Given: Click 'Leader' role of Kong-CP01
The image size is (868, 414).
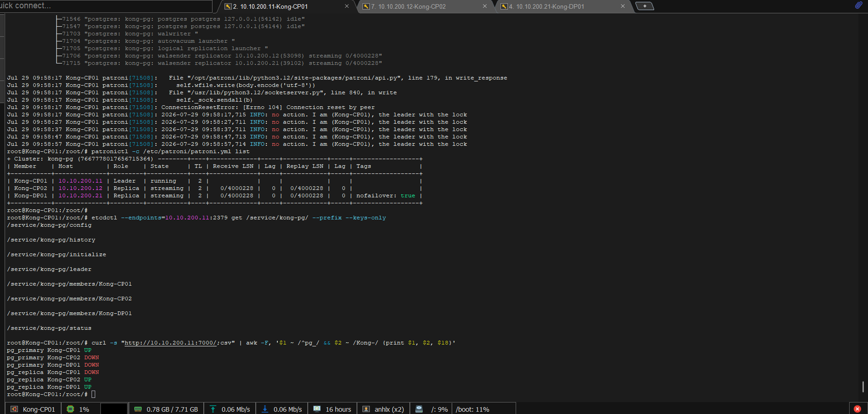Looking at the screenshot, I should pyautogui.click(x=125, y=181).
